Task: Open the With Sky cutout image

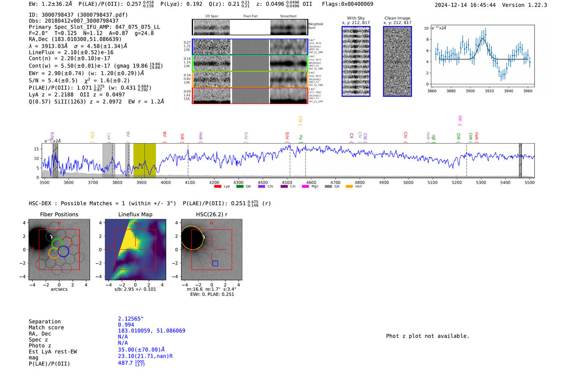Action: tap(356, 61)
